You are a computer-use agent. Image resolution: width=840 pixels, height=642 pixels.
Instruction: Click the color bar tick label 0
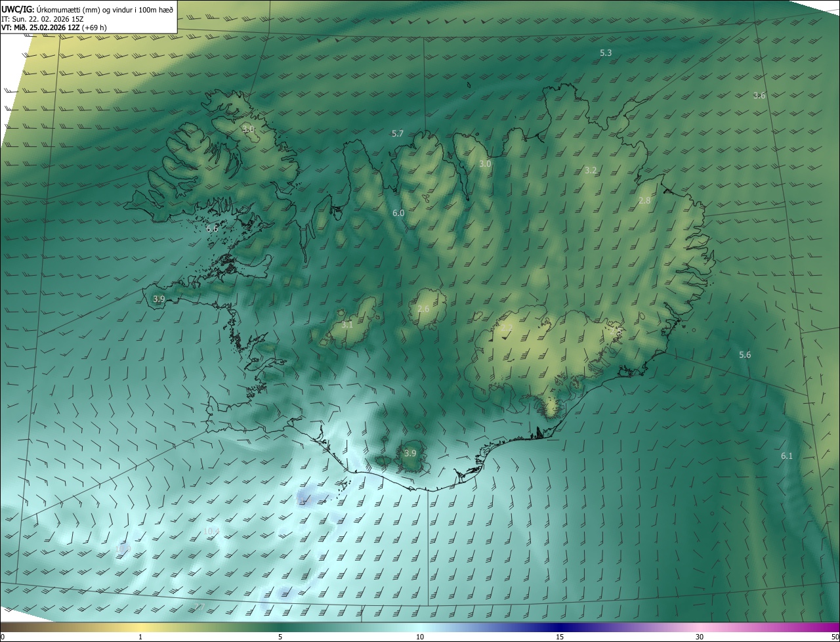tap(3, 637)
